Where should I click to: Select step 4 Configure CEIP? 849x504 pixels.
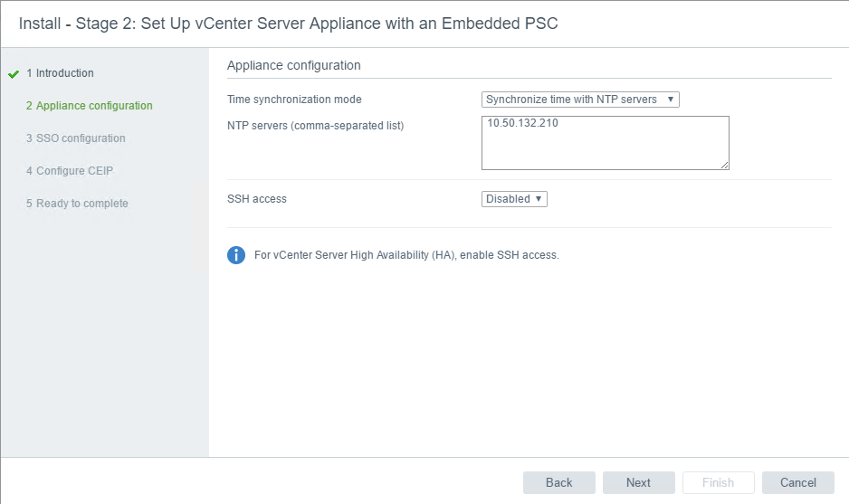click(x=70, y=170)
